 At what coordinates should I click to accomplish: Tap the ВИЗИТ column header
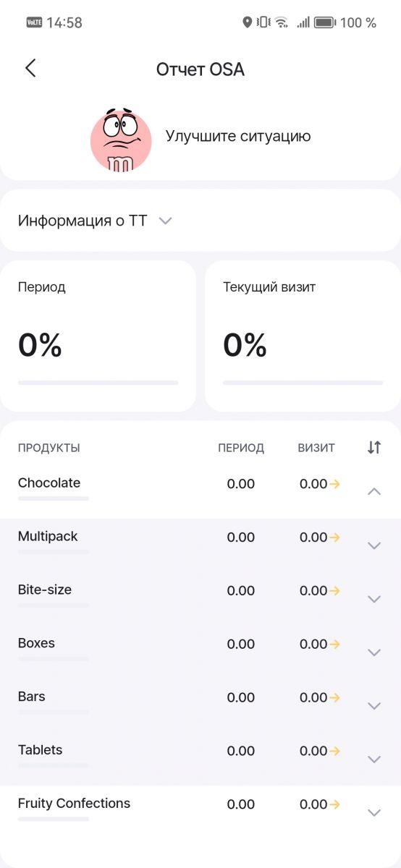(x=316, y=448)
